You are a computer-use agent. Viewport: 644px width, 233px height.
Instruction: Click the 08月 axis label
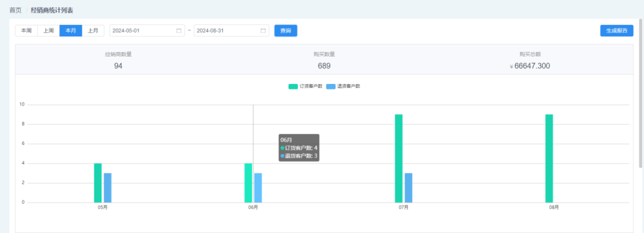[x=553, y=207]
